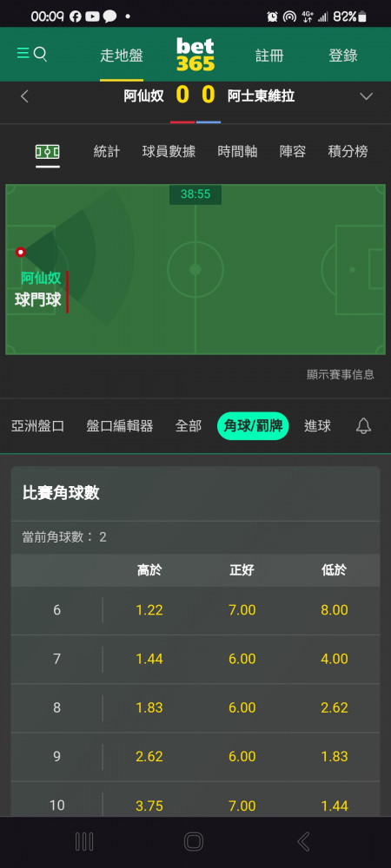391x868 pixels.
Task: Open the 走地盤 in-play section
Action: tap(122, 56)
